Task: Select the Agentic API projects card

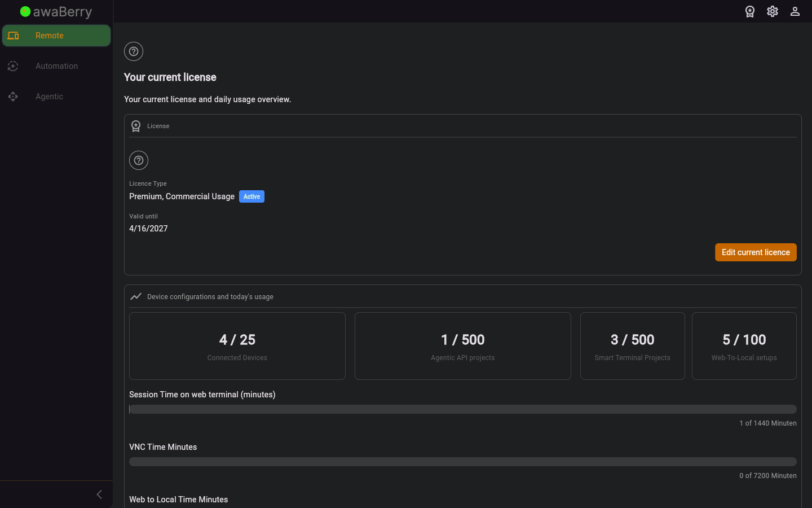Action: [x=463, y=346]
